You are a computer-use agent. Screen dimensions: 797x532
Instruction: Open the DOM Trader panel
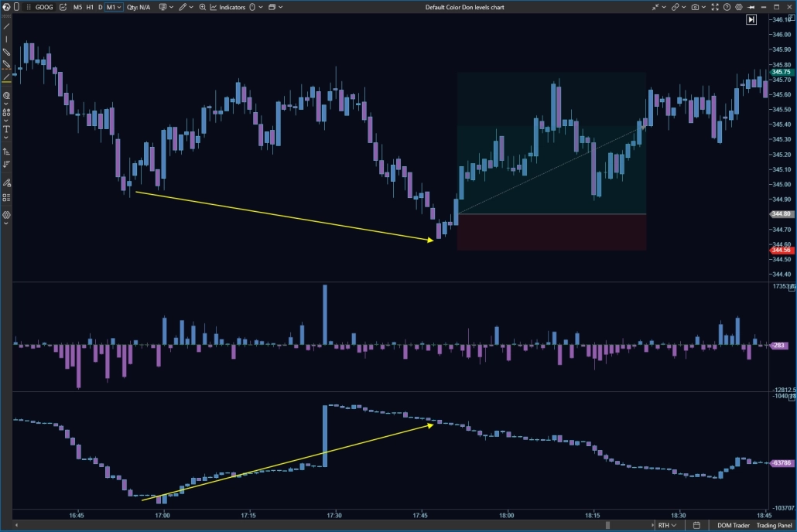pyautogui.click(x=733, y=525)
